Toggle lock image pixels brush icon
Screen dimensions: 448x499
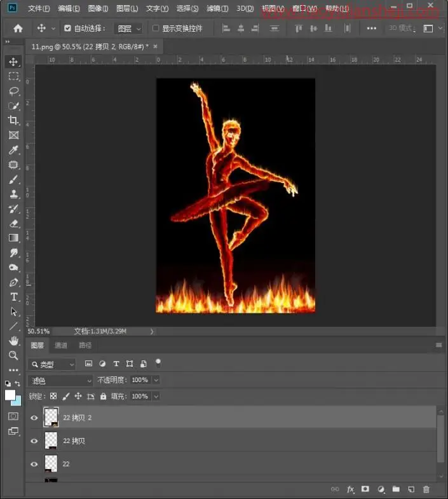[66, 396]
